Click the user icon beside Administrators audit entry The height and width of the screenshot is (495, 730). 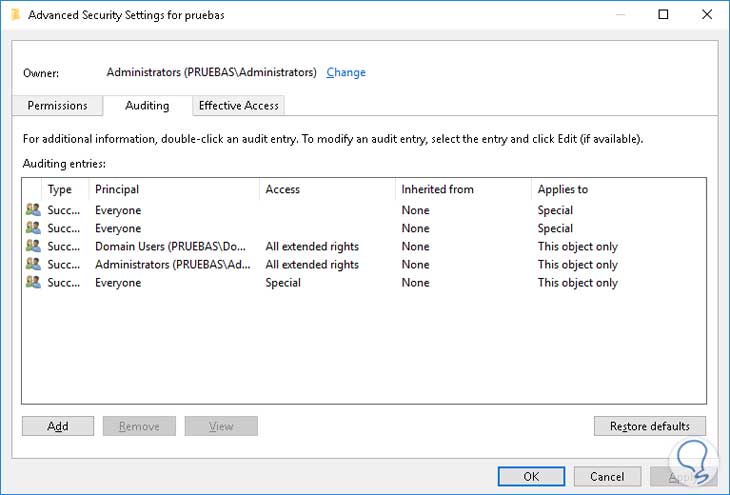click(33, 265)
